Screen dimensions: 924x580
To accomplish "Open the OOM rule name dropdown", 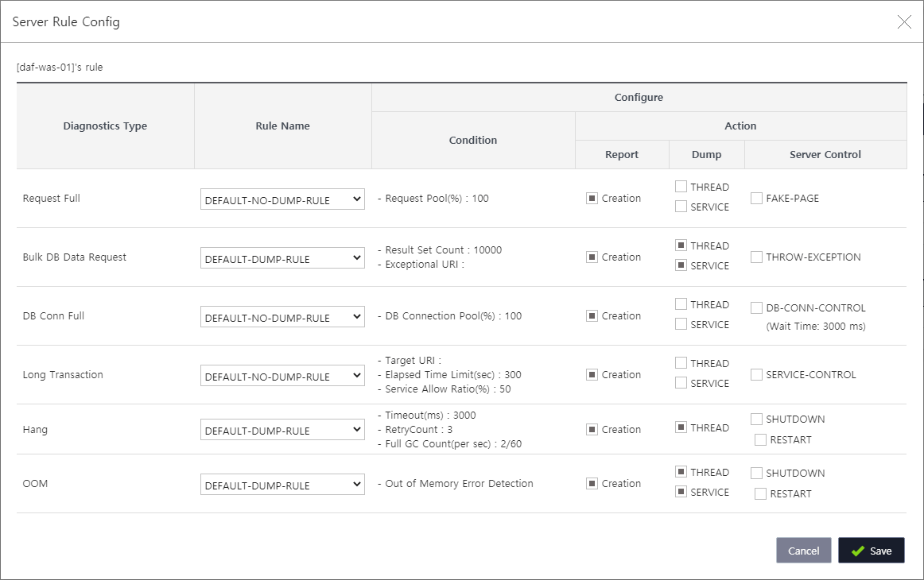I will coord(282,484).
